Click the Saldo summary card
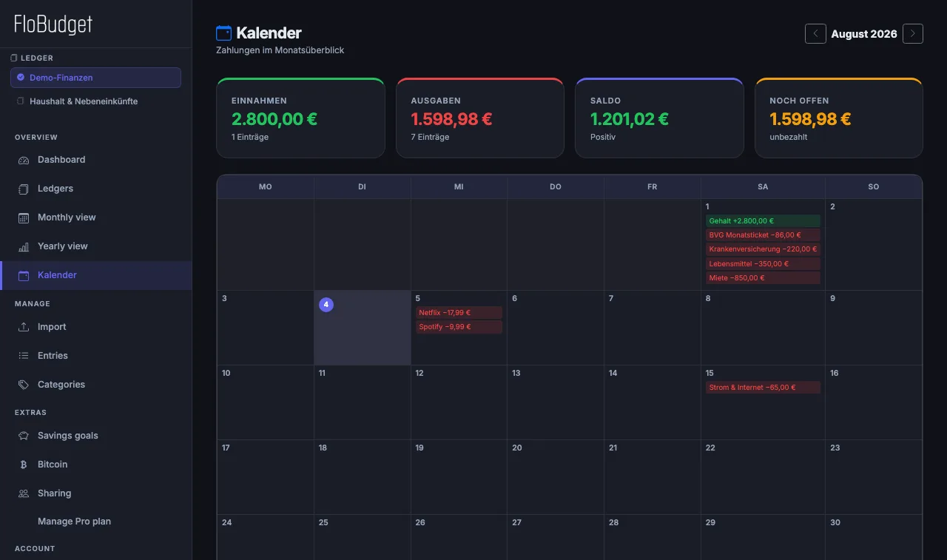 click(659, 118)
